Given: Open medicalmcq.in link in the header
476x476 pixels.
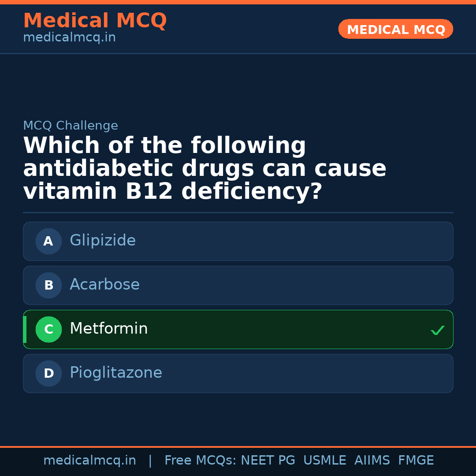Looking at the screenshot, I should pyautogui.click(x=69, y=38).
